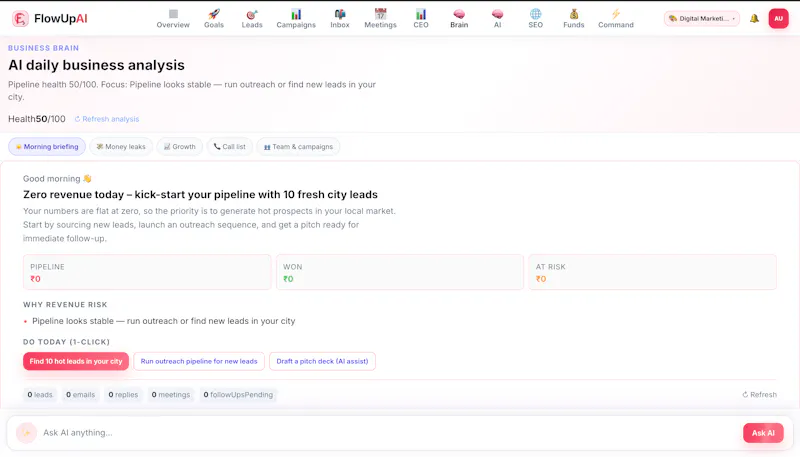This screenshot has width=800, height=457.
Task: Open the Funds money bag icon
Action: (573, 14)
